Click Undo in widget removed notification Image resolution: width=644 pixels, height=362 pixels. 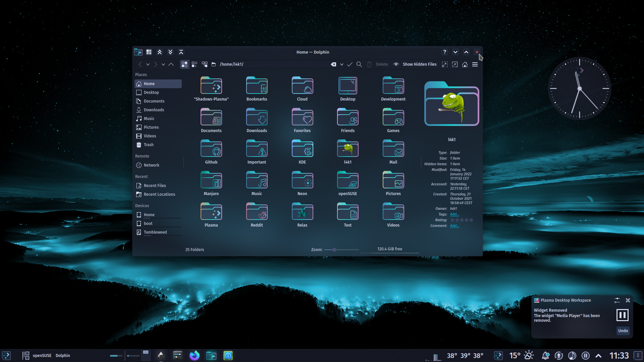623,331
